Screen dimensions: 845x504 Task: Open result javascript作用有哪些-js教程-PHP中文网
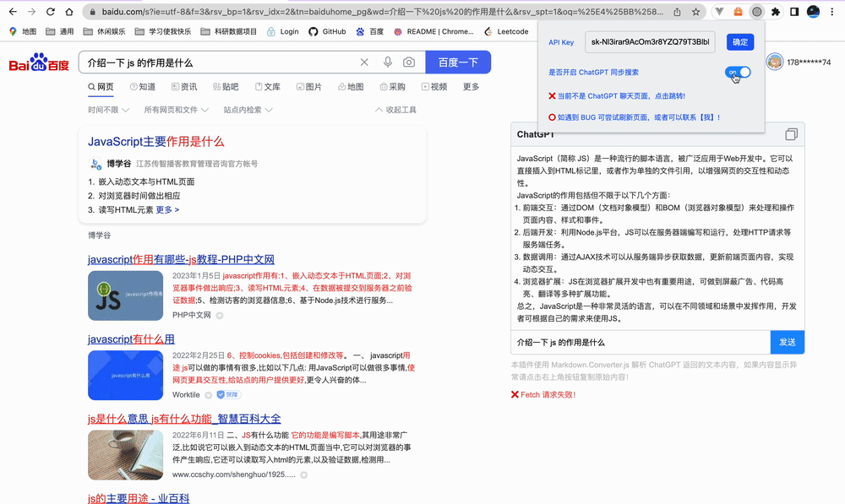click(x=181, y=259)
